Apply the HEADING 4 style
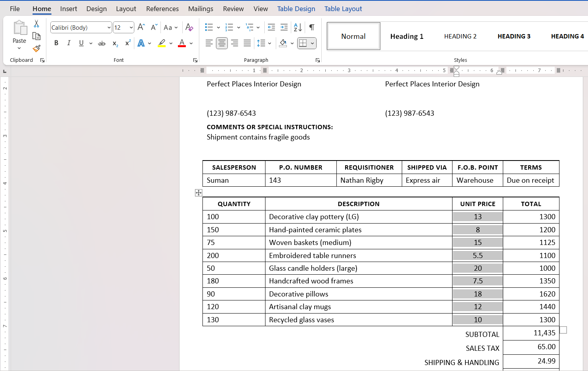Viewport: 588px width, 371px height. click(567, 36)
